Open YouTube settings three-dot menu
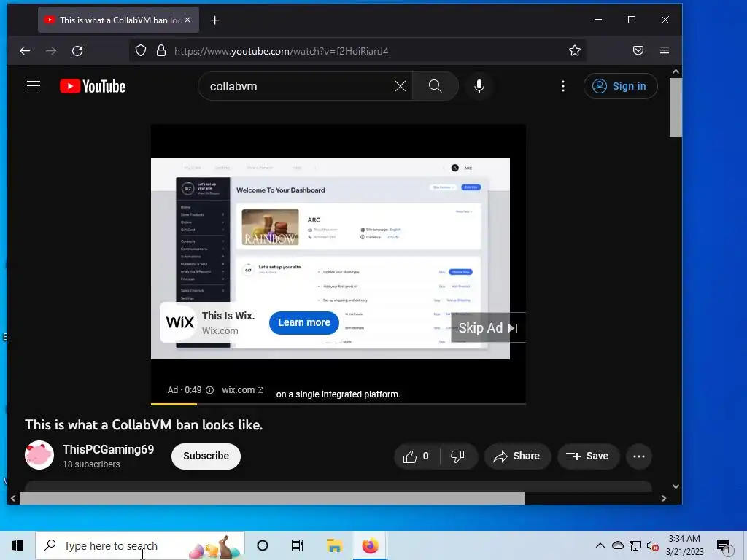 point(563,86)
